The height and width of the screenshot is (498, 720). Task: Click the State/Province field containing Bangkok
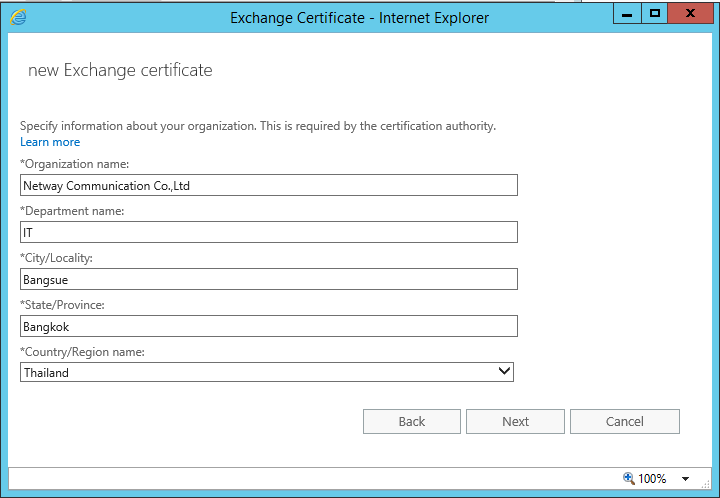(x=269, y=326)
